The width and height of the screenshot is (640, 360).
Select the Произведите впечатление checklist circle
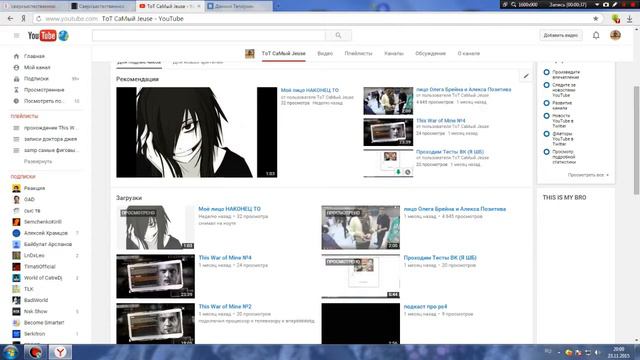click(x=547, y=72)
